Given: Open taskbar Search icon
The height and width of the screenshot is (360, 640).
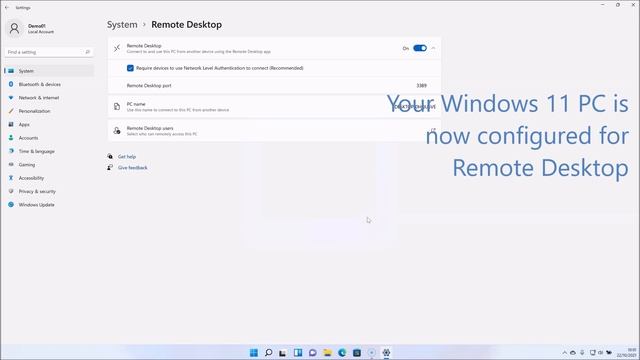Looking at the screenshot, I should (268, 353).
